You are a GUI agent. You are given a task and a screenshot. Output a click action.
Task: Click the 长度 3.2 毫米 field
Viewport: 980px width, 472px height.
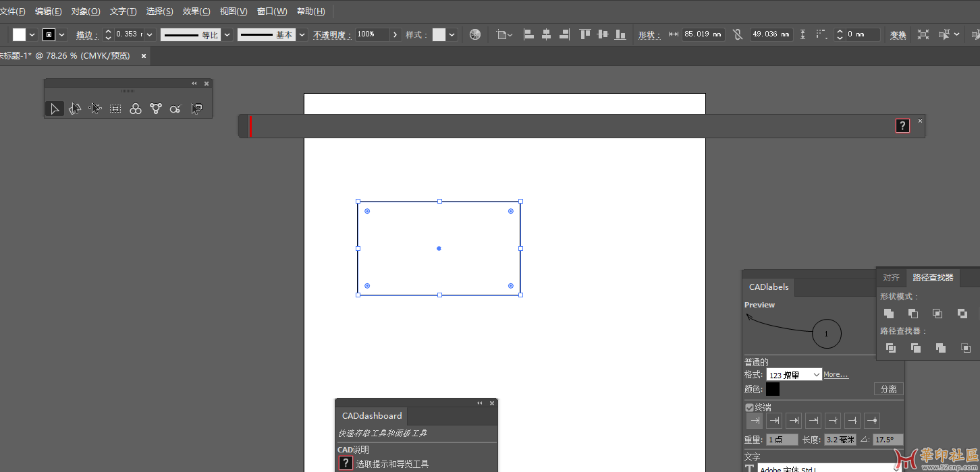pyautogui.click(x=840, y=440)
